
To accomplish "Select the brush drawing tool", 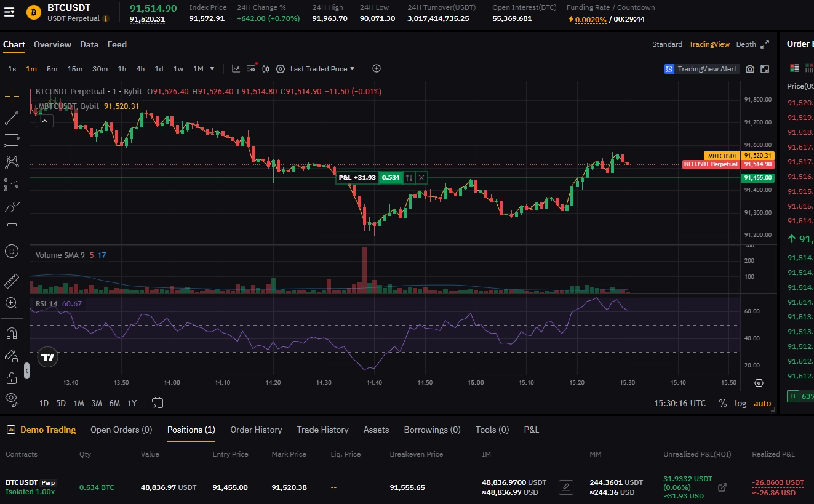I will pos(12,207).
